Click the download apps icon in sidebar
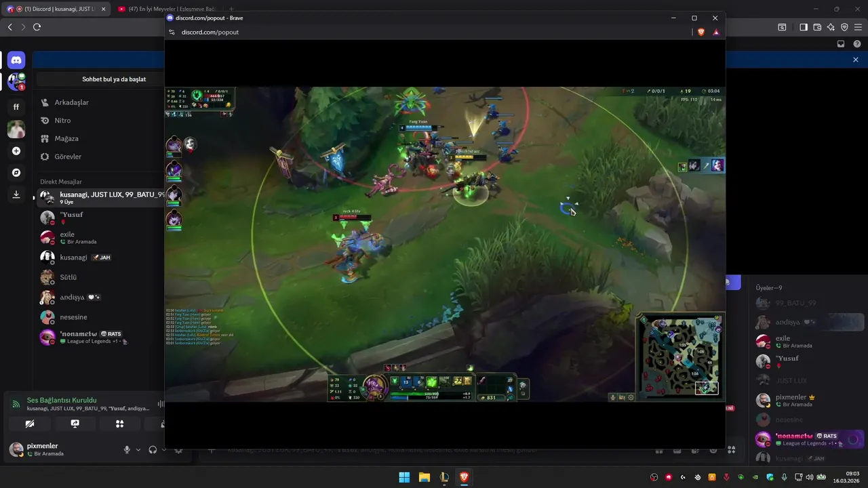This screenshot has height=488, width=868. (x=16, y=195)
